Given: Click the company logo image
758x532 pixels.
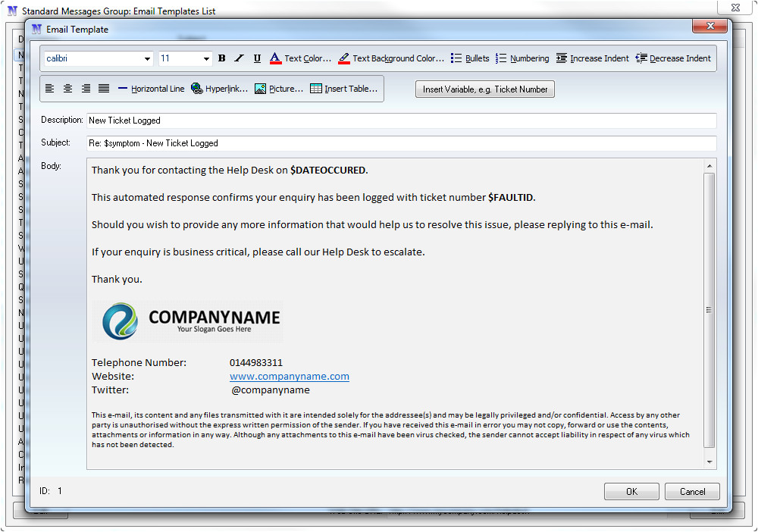Looking at the screenshot, I should coord(187,321).
